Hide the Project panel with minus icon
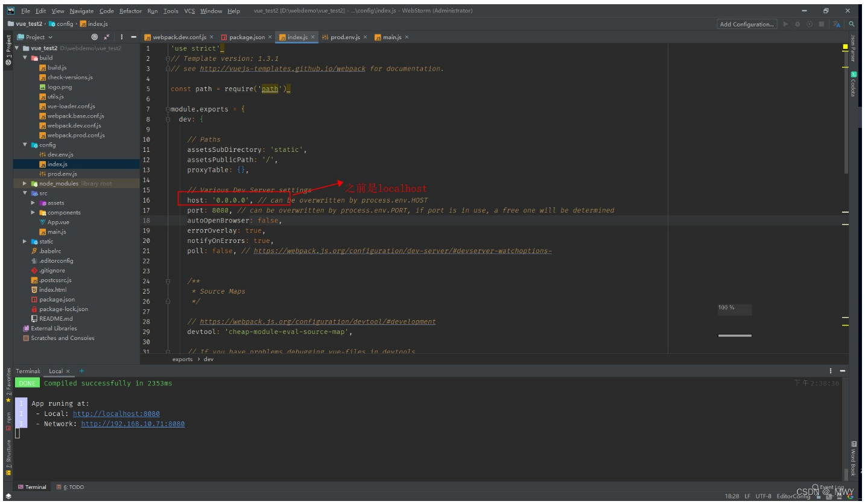 [133, 37]
